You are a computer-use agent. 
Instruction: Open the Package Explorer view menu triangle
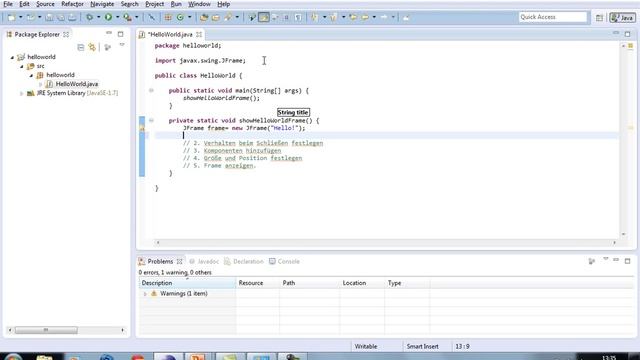122,45
